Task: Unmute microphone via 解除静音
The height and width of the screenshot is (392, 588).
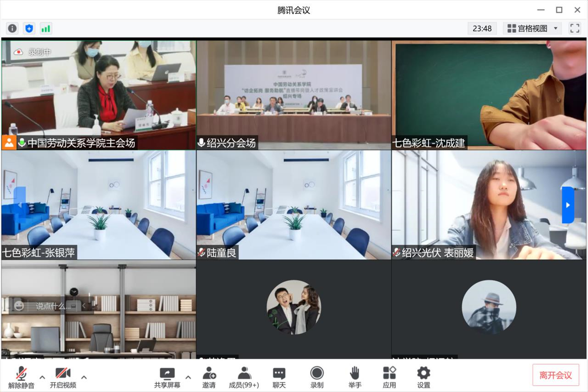Action: point(21,377)
